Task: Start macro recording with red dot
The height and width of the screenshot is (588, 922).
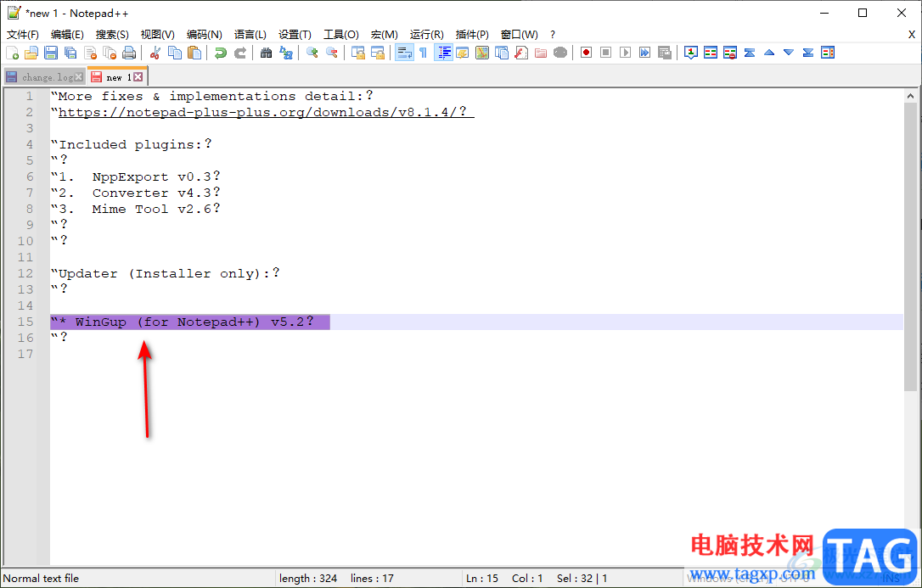Action: pos(587,53)
